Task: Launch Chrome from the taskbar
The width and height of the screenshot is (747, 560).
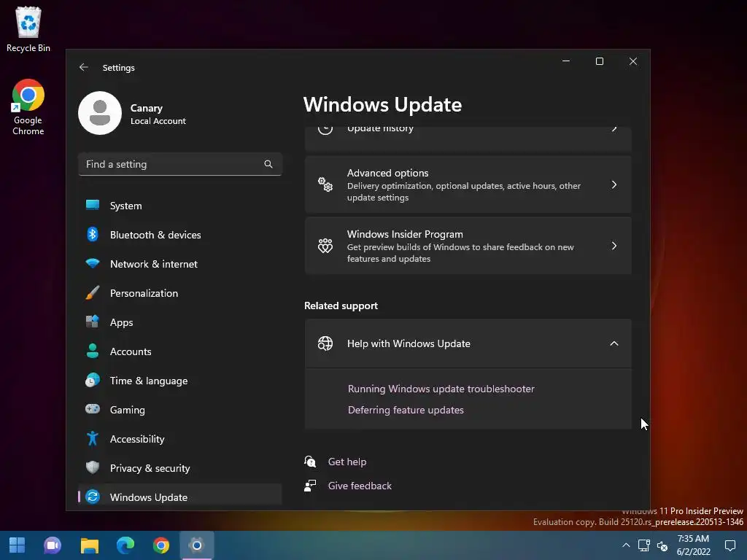Action: click(x=161, y=545)
